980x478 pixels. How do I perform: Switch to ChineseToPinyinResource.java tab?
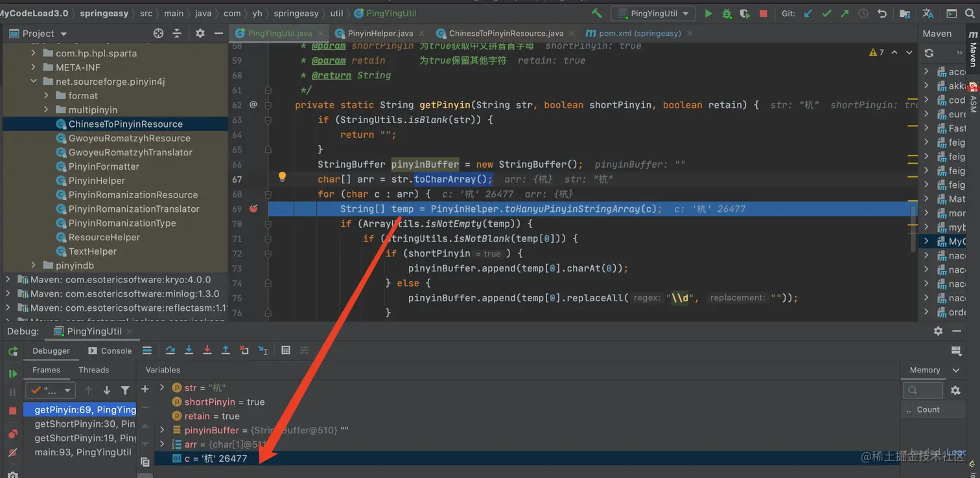[x=506, y=33]
